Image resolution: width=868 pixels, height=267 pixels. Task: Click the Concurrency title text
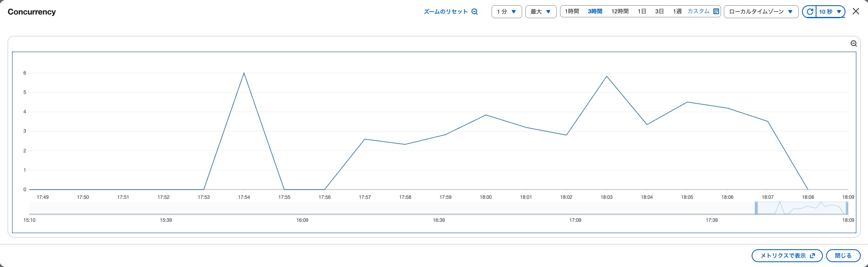click(32, 12)
